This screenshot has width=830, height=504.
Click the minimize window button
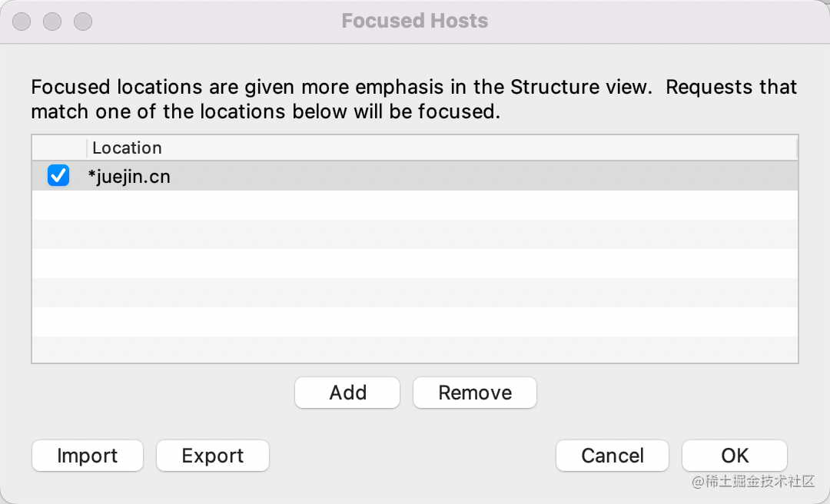pos(52,22)
